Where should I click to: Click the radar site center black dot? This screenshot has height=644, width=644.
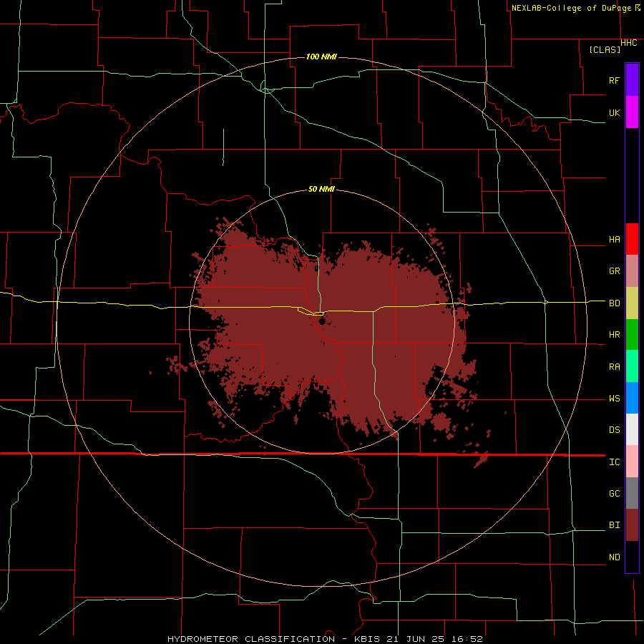(x=321, y=320)
